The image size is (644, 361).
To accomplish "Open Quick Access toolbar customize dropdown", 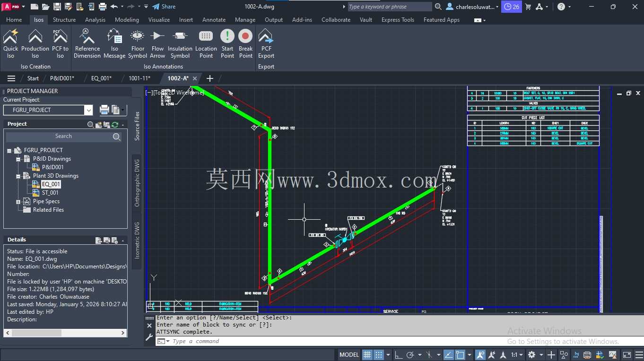I will coord(146,7).
